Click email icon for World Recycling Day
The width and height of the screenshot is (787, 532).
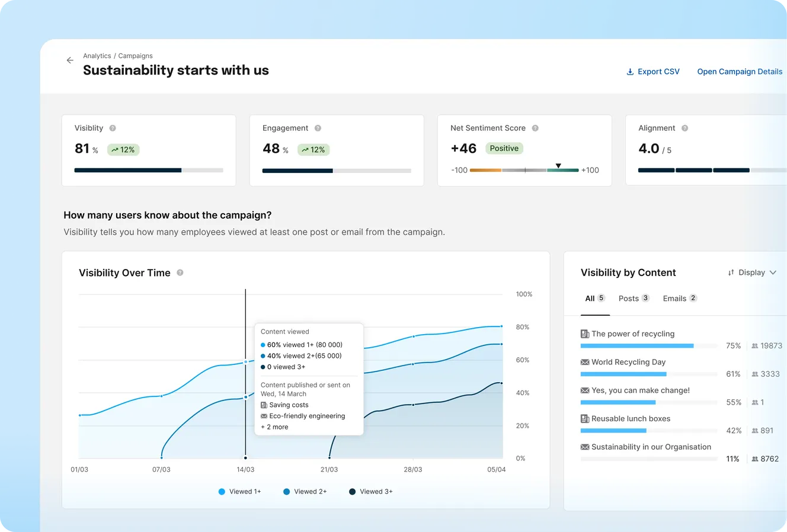coord(585,362)
